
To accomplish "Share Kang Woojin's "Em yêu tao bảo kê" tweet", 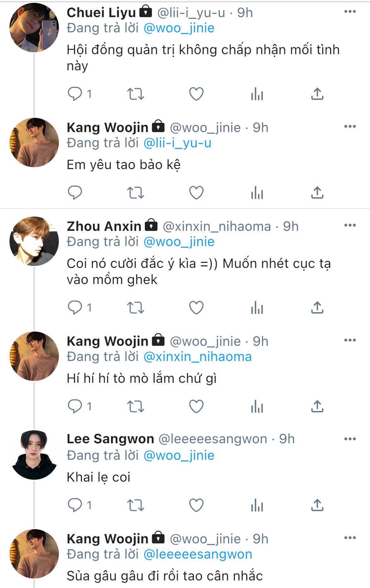I will pos(317,193).
